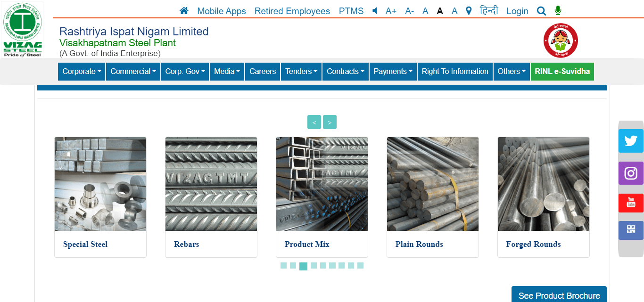Open the YouTube social icon
644x302 pixels.
(x=631, y=203)
